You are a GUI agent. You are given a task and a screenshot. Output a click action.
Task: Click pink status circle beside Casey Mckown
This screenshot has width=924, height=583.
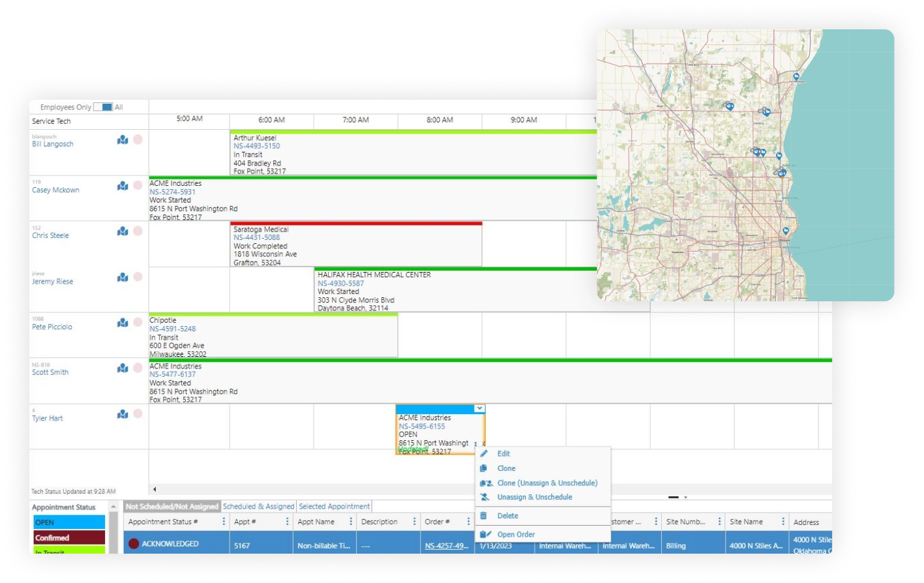tap(138, 185)
